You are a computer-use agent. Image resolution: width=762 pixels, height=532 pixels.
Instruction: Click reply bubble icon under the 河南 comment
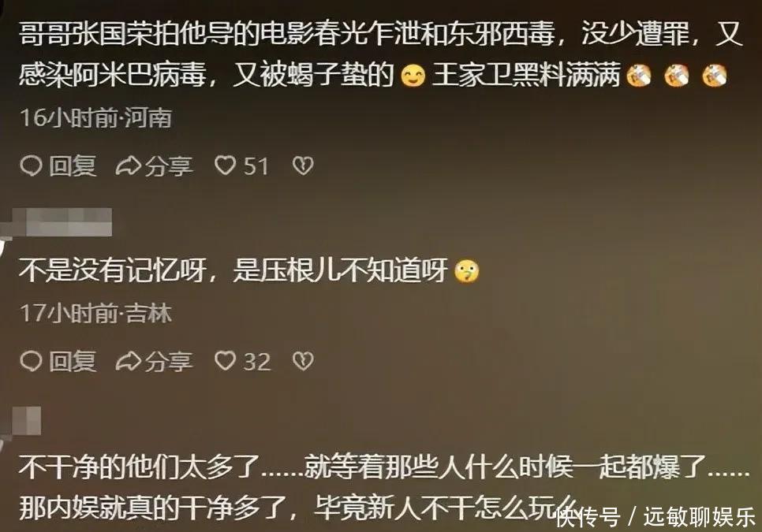click(31, 166)
